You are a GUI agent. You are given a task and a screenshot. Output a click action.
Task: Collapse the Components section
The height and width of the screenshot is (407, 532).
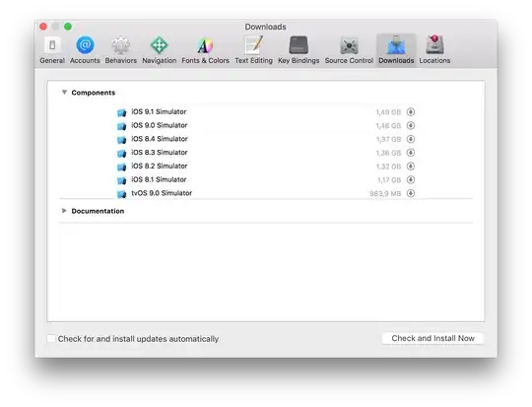coord(64,92)
